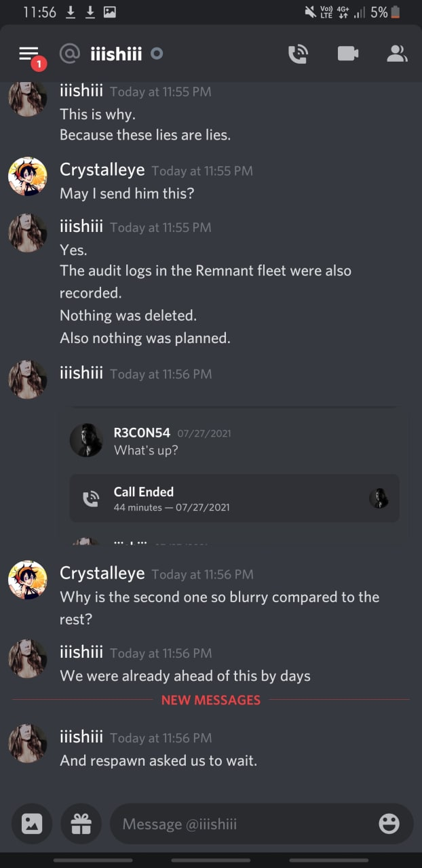Tap the @ symbol in the header

coord(70,54)
